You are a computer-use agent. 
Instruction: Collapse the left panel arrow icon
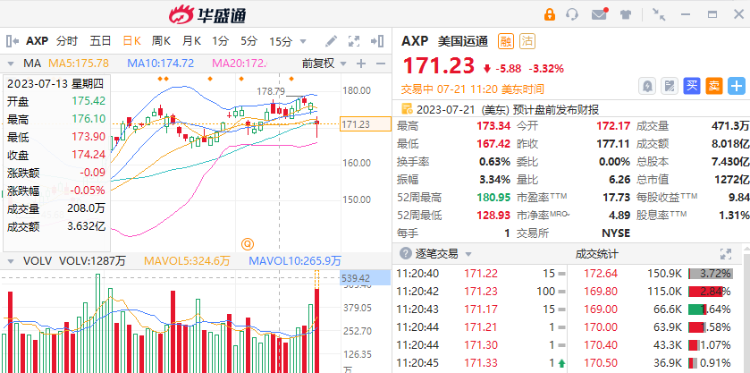12,41
